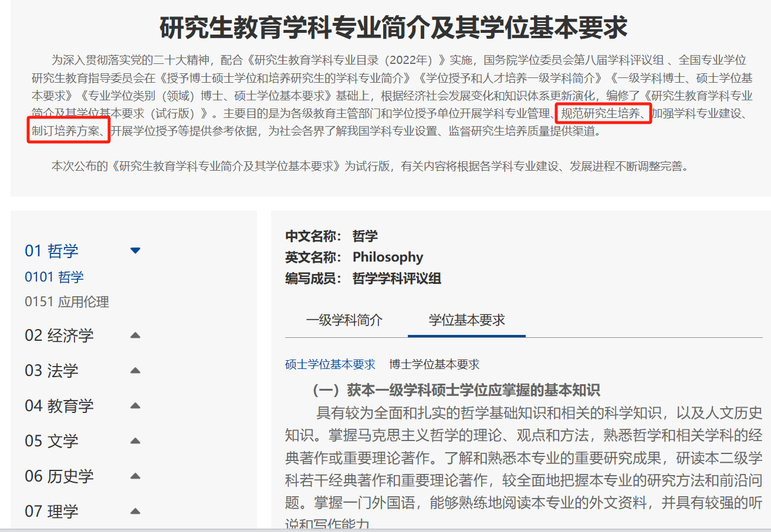This screenshot has width=771, height=532.
Task: Select the 01 哲学 category label
Action: coord(52,251)
